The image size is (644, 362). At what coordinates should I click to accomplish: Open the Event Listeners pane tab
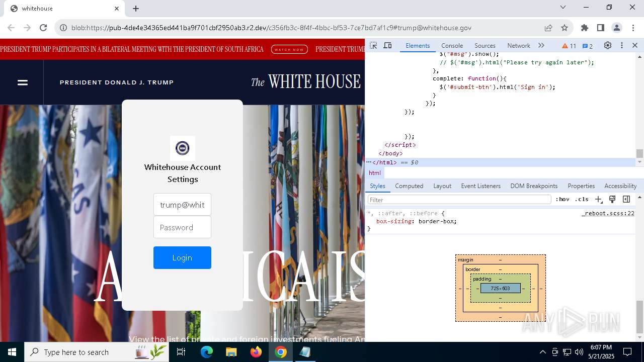[x=480, y=186]
